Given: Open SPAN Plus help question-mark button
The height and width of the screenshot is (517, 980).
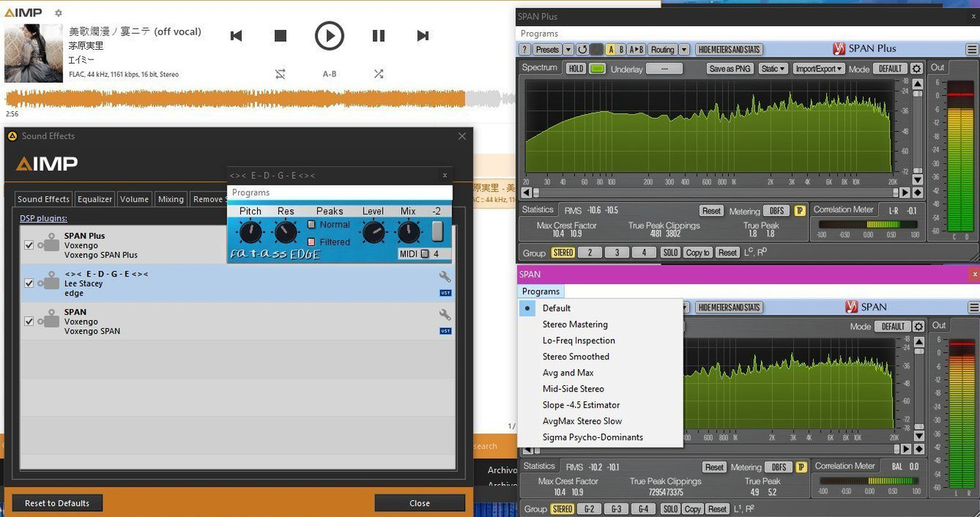Looking at the screenshot, I should (524, 49).
